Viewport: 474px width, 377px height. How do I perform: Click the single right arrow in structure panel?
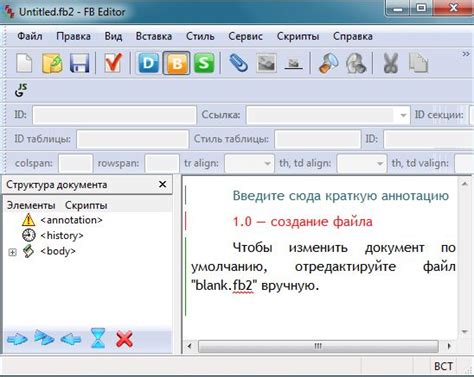click(x=17, y=339)
